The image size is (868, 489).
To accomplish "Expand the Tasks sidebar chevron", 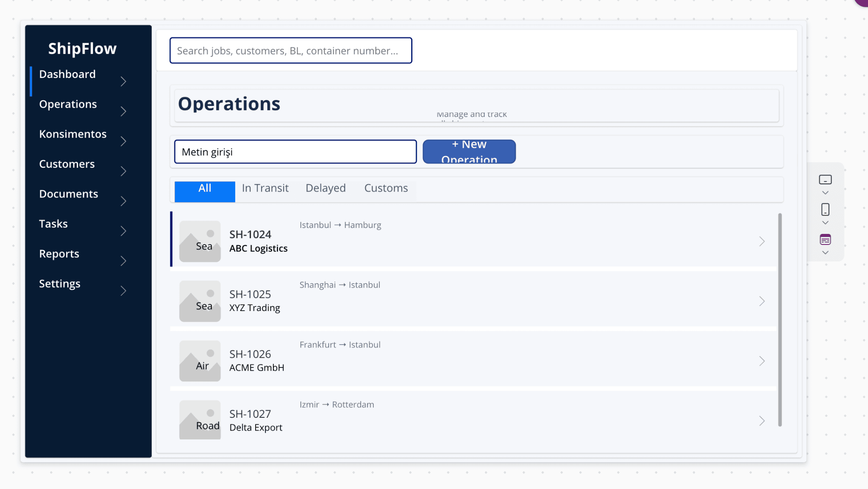I will [x=123, y=231].
